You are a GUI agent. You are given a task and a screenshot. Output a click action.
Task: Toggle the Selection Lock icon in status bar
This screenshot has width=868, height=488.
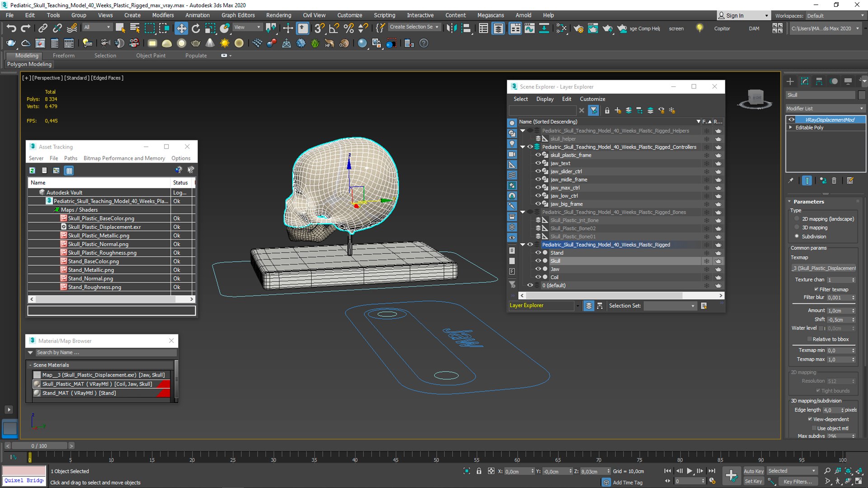coord(479,471)
